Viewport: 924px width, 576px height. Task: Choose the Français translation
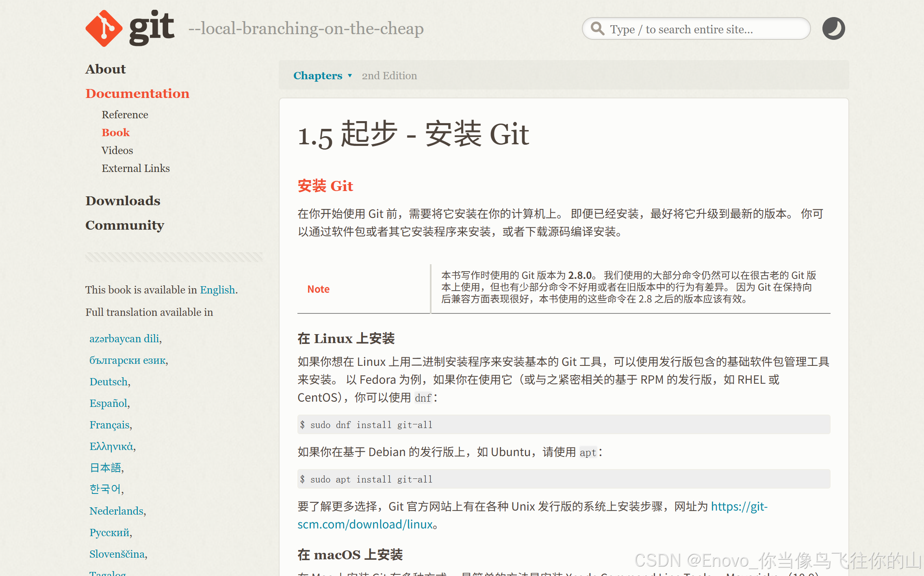coord(110,425)
